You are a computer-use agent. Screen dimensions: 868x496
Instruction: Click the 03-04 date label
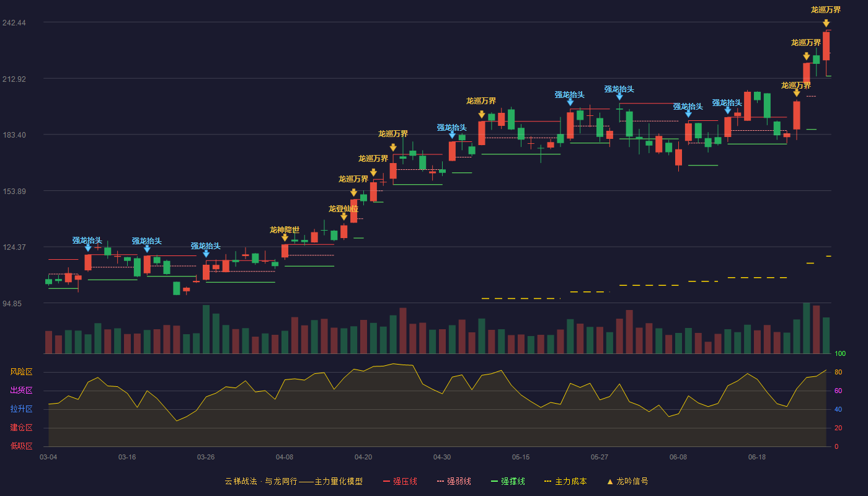click(x=48, y=457)
